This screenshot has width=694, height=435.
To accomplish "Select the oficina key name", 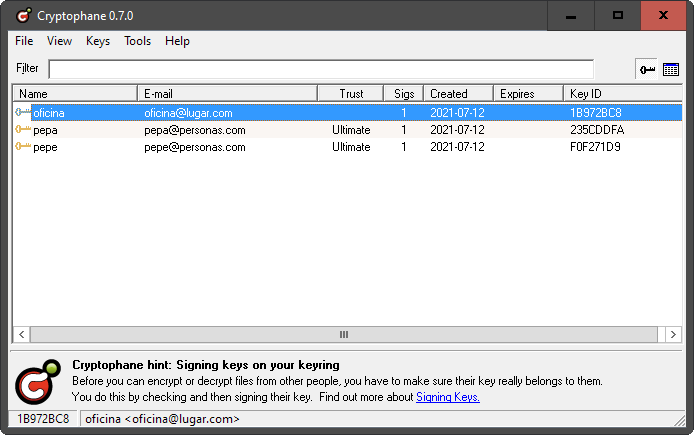I will 49,113.
